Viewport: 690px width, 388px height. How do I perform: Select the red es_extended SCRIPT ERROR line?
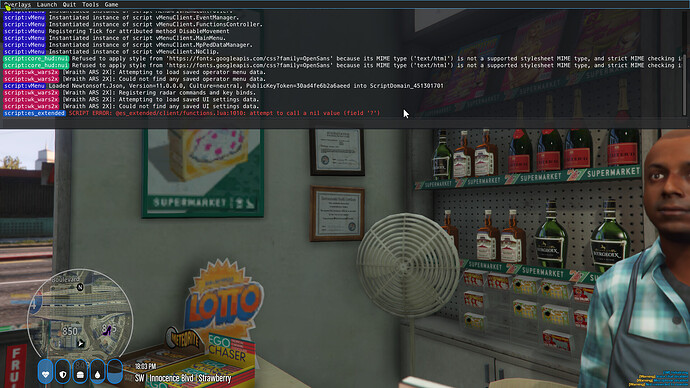coord(224,113)
